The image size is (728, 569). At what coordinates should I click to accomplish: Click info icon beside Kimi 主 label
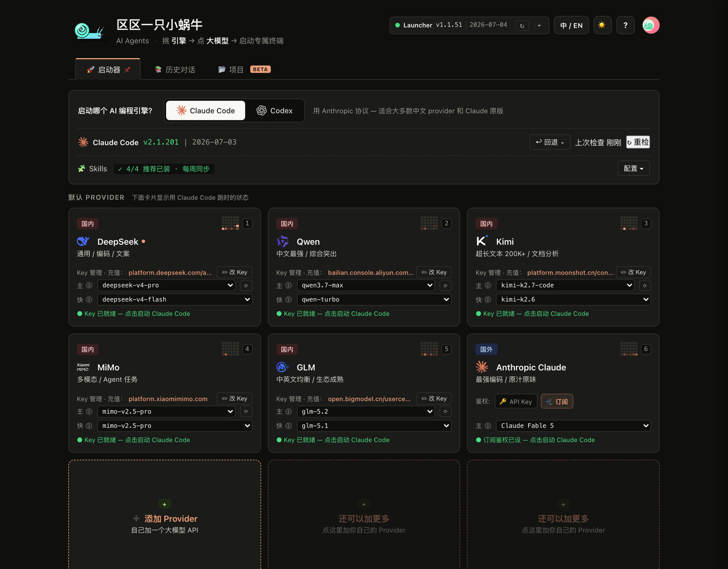pyautogui.click(x=488, y=285)
